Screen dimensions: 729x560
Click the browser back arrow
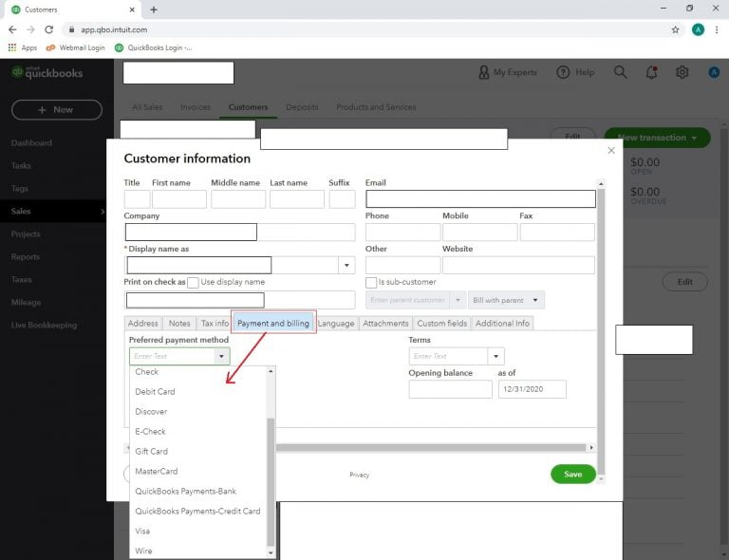[12, 29]
